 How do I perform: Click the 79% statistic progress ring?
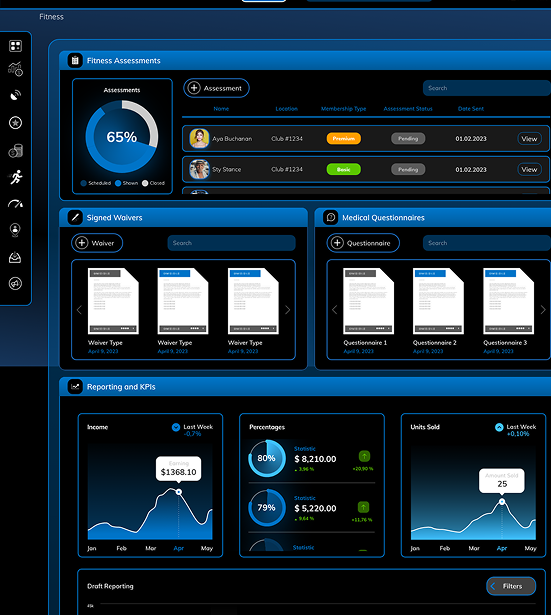[x=267, y=508]
